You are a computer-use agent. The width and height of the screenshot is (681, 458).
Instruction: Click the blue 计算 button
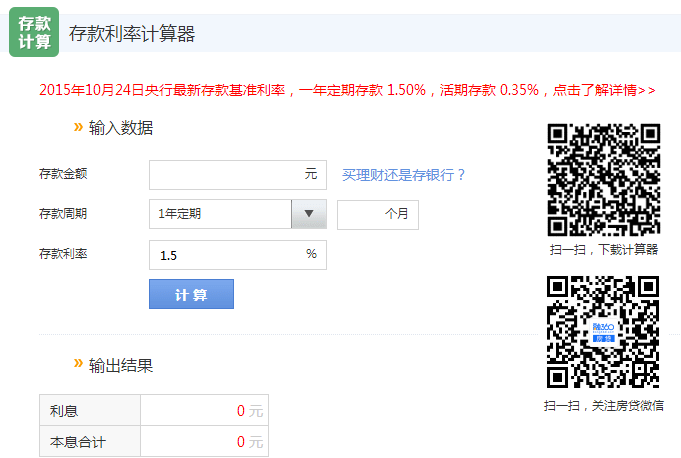click(191, 294)
